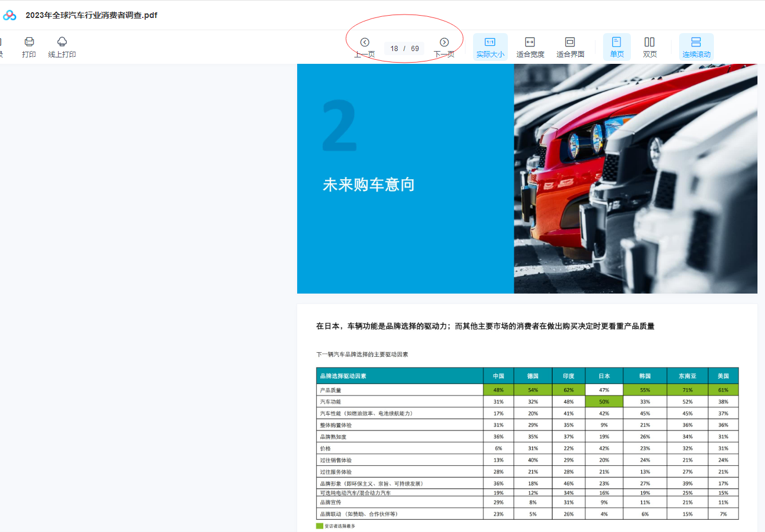Click the green 50% cell under 日本
765x532 pixels.
coord(604,401)
